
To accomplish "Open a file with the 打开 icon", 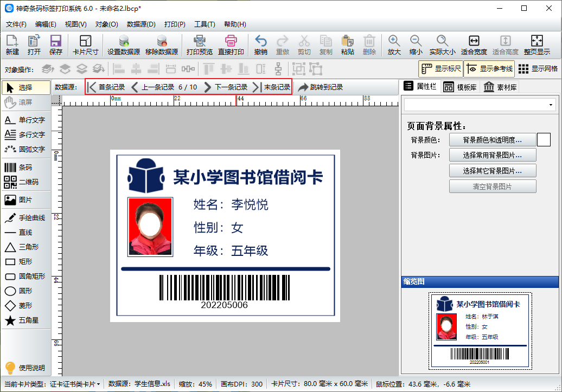I will [x=34, y=45].
